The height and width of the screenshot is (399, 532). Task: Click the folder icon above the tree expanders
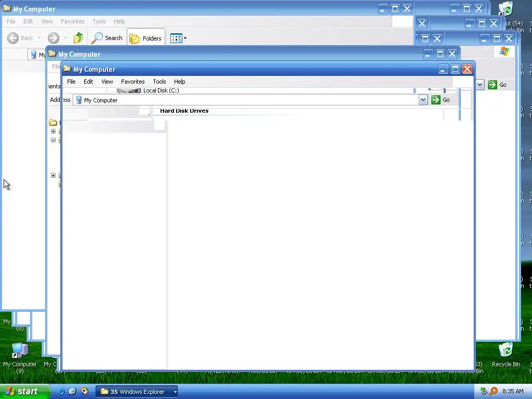coord(53,122)
